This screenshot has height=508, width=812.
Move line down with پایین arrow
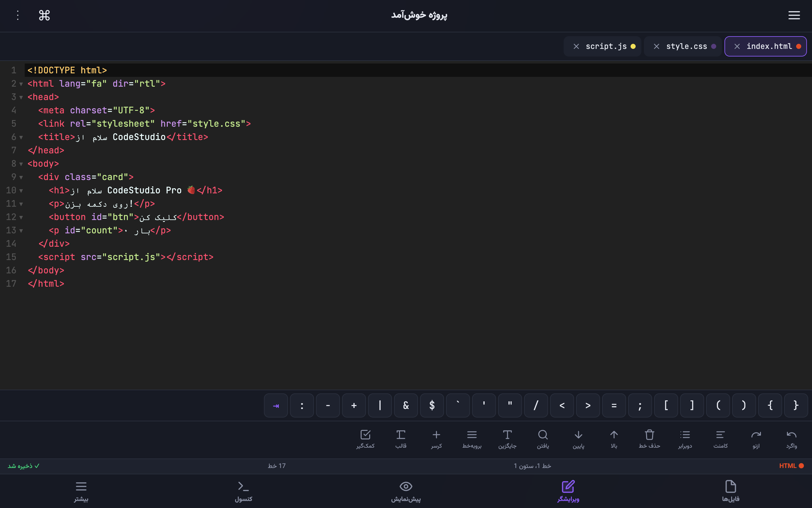pyautogui.click(x=578, y=439)
